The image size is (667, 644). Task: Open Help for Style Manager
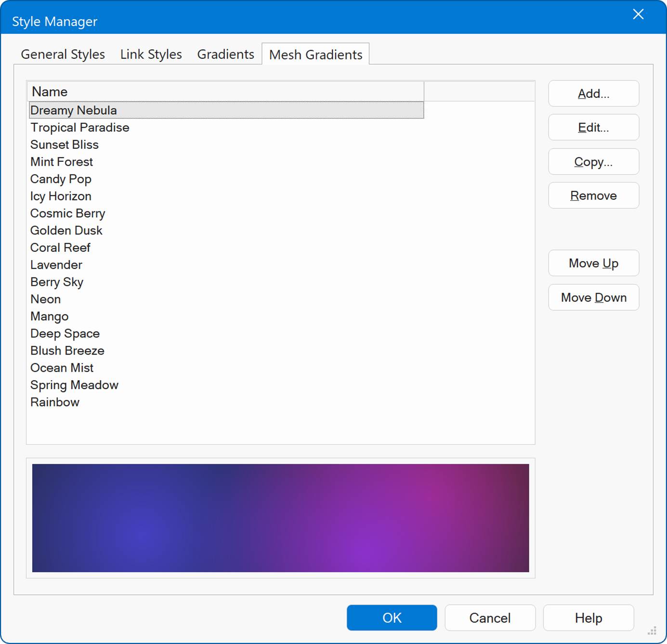coord(588,618)
